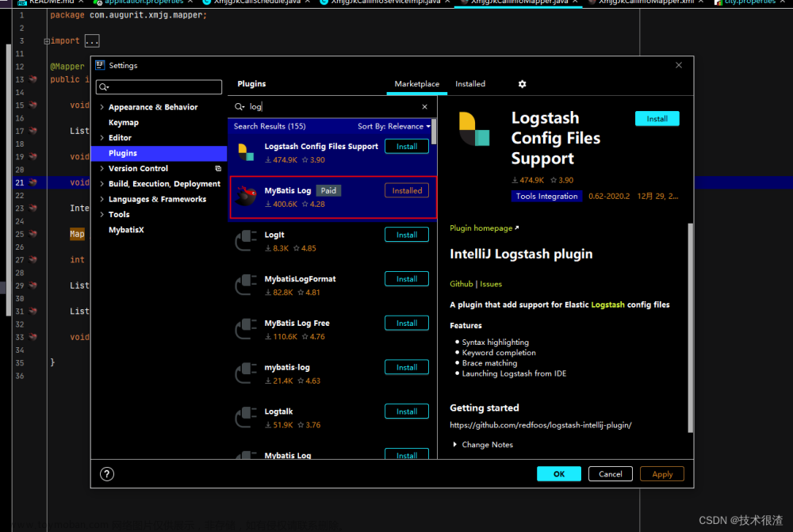Click the plugin details scrollbar
This screenshot has width=793, height=532.
click(x=691, y=327)
